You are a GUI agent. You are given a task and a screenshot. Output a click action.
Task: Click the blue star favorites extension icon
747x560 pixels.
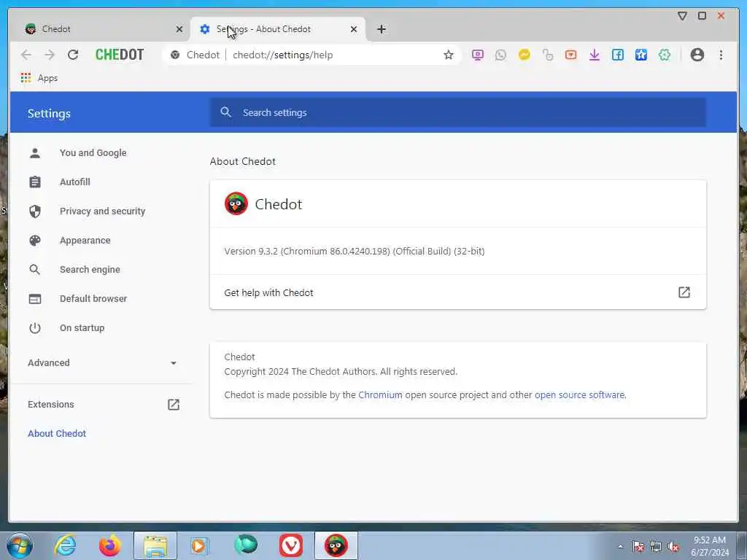pos(640,55)
